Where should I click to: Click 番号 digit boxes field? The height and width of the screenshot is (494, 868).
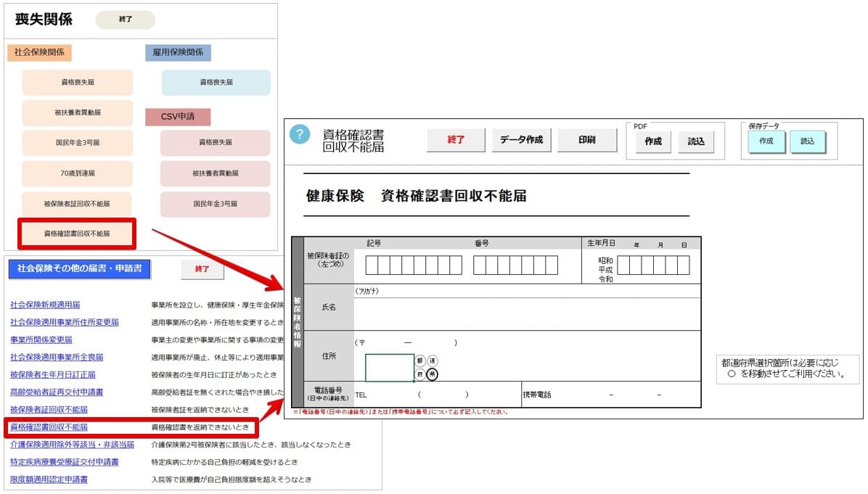(x=515, y=265)
